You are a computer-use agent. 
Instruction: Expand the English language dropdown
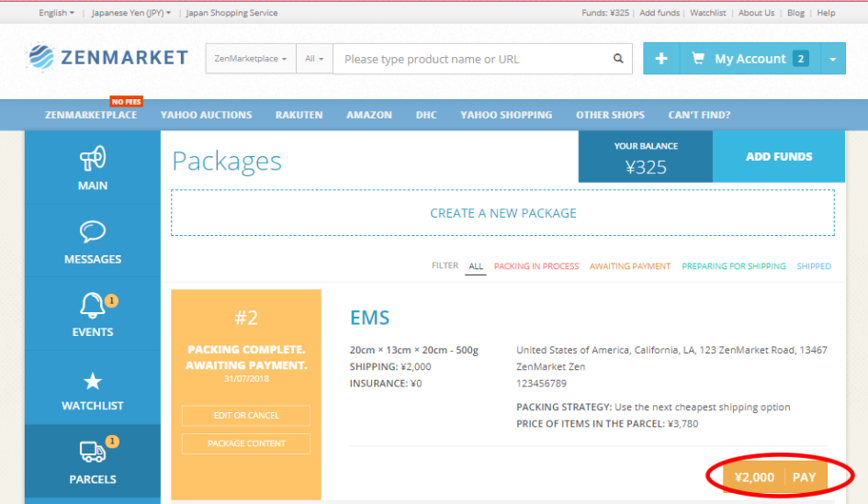[57, 13]
